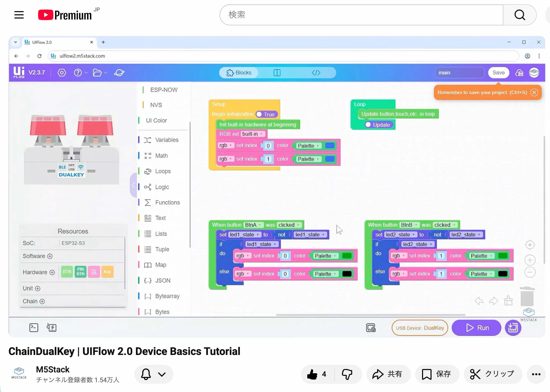Open the BtnA button dropdown

(x=253, y=225)
